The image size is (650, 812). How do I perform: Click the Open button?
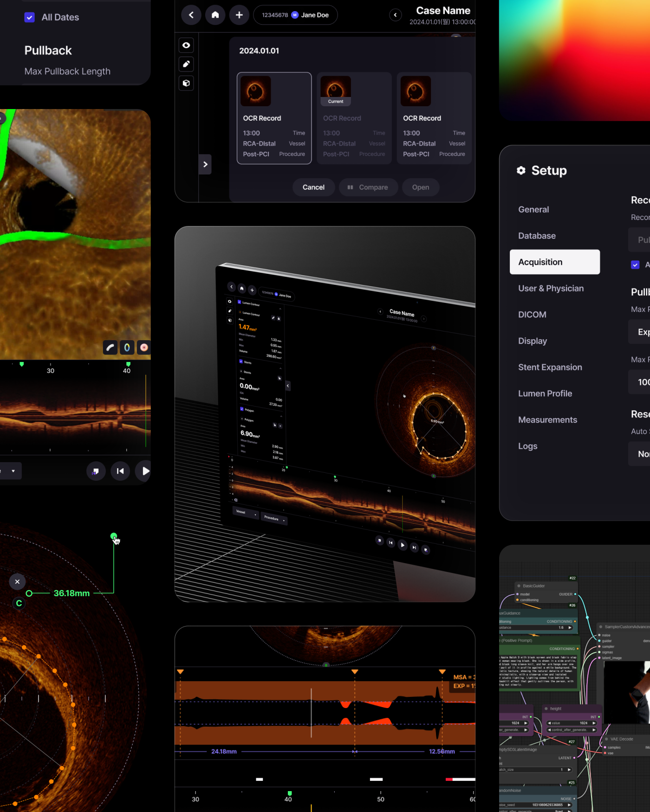tap(421, 187)
